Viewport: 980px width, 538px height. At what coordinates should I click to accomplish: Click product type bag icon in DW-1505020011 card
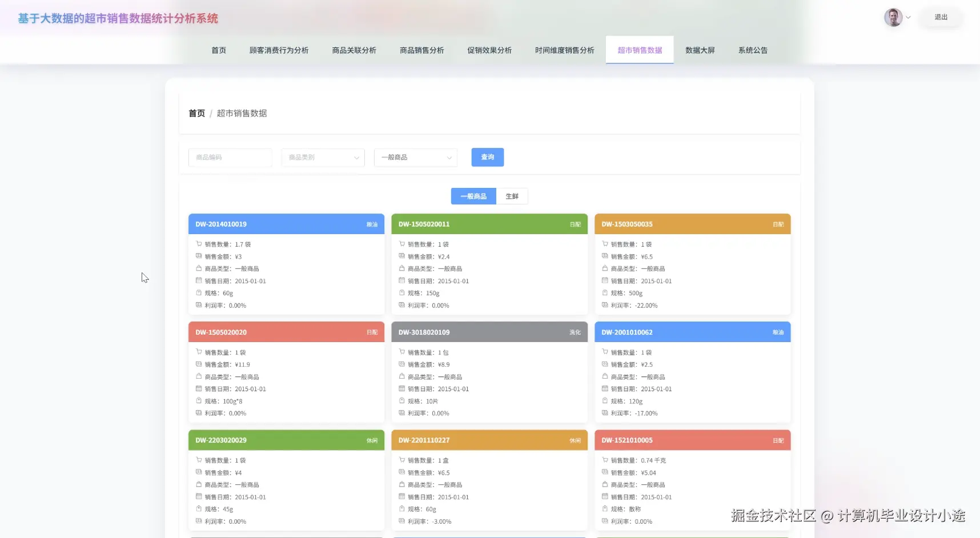pyautogui.click(x=402, y=268)
